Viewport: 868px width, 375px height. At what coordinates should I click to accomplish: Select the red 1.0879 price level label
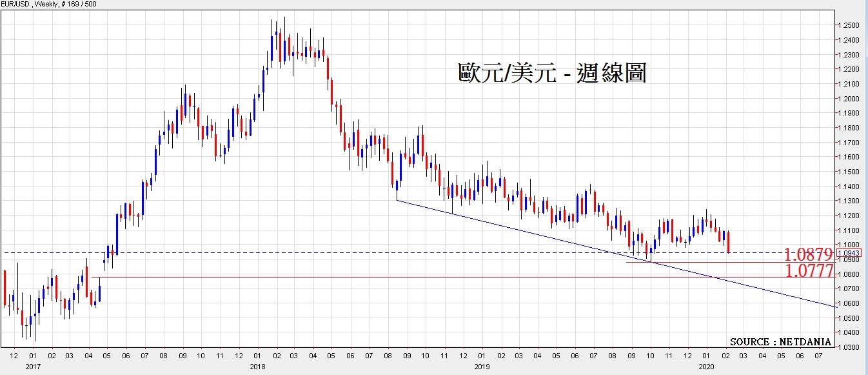pos(809,254)
